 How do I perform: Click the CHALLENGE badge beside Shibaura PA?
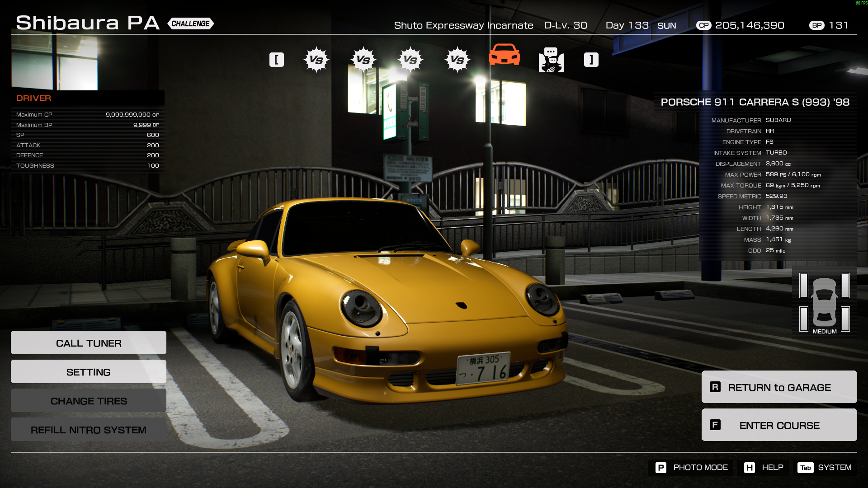click(190, 23)
